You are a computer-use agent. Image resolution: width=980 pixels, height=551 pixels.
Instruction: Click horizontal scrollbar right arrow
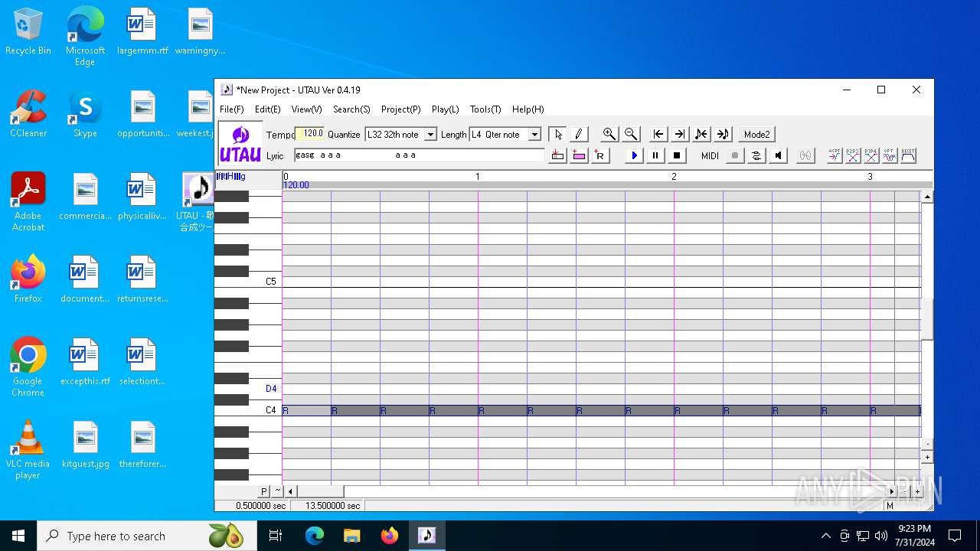pyautogui.click(x=892, y=491)
